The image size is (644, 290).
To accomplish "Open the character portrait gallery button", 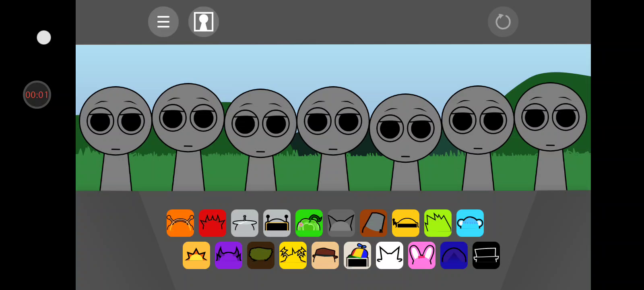I will click(203, 22).
